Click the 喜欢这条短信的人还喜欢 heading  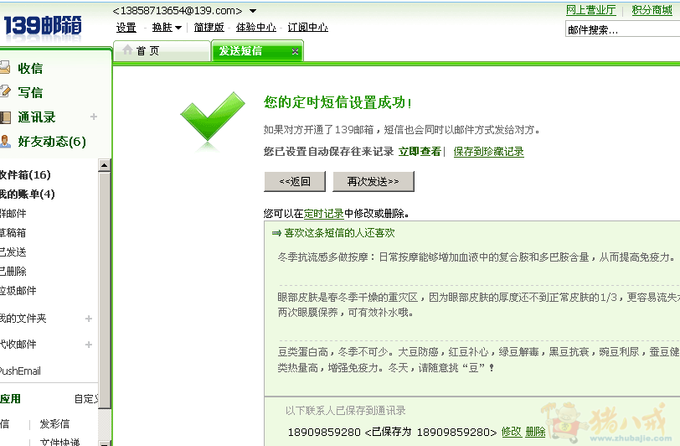click(340, 233)
